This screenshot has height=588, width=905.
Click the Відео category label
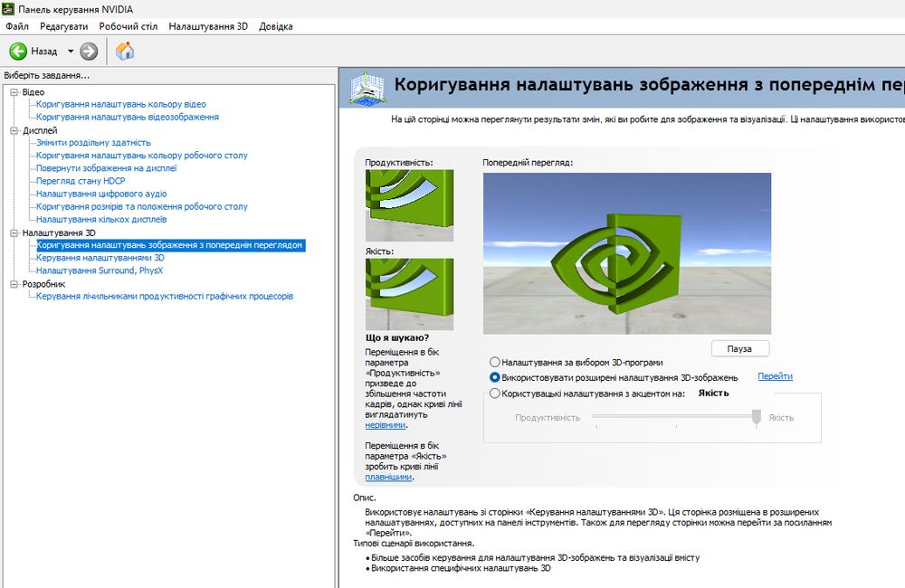pos(33,92)
